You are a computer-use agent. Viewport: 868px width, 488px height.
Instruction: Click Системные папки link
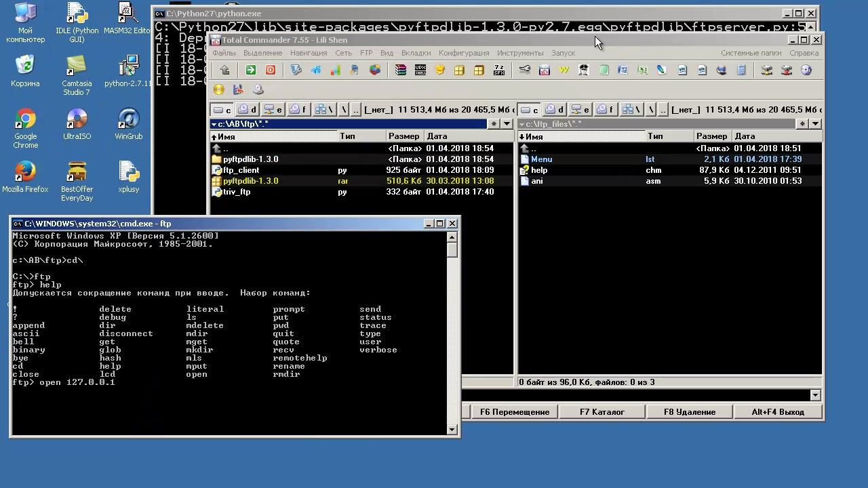751,53
